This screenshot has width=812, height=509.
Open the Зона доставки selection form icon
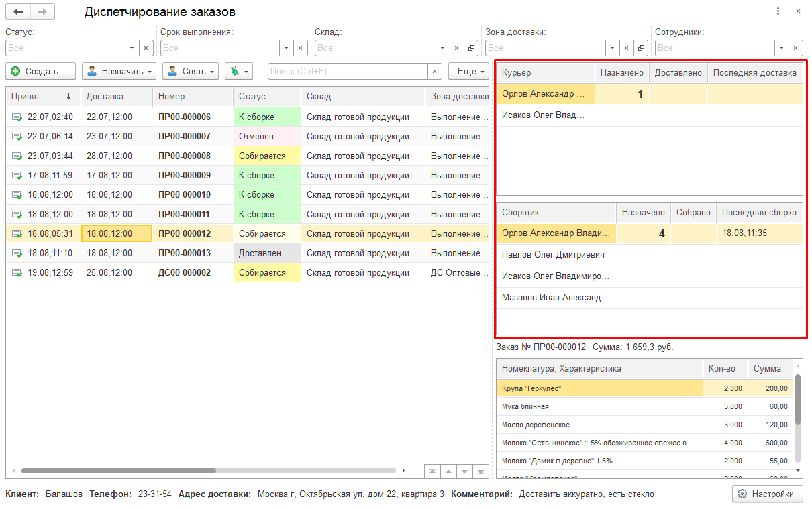pos(642,48)
